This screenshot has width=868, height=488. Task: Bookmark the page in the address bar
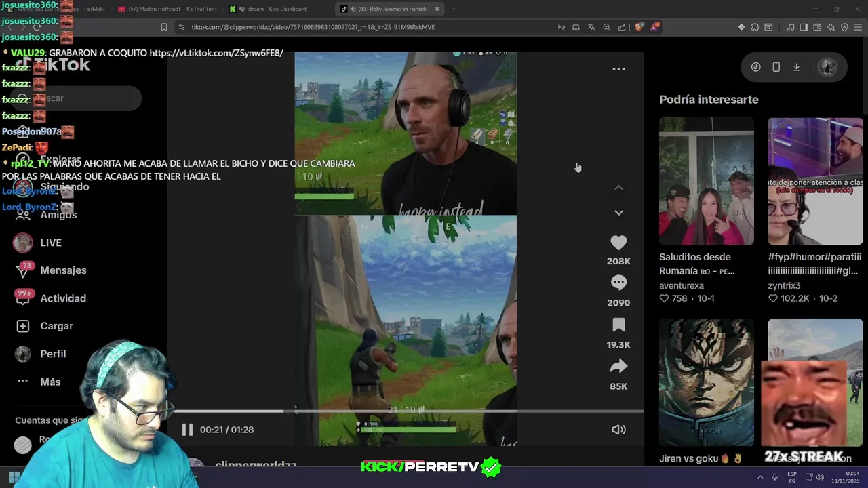[x=163, y=27]
